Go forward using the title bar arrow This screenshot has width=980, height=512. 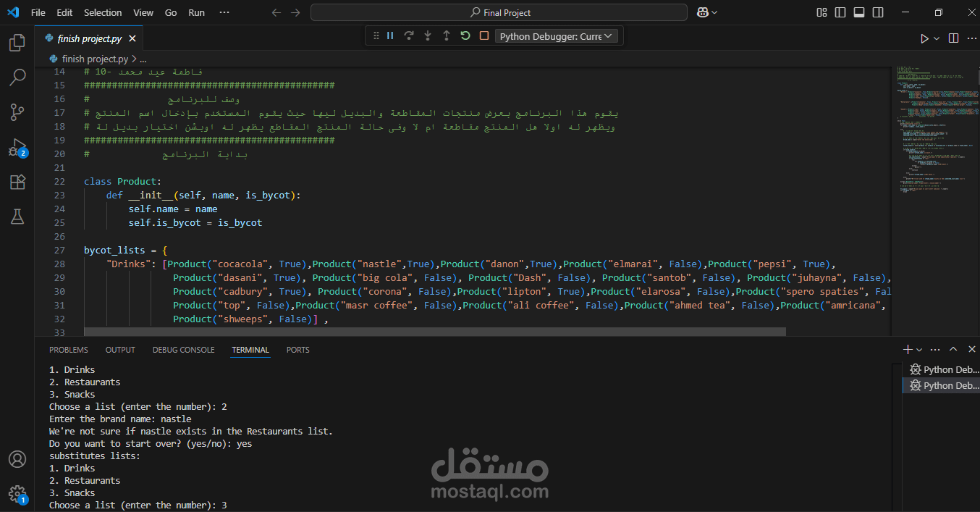295,12
